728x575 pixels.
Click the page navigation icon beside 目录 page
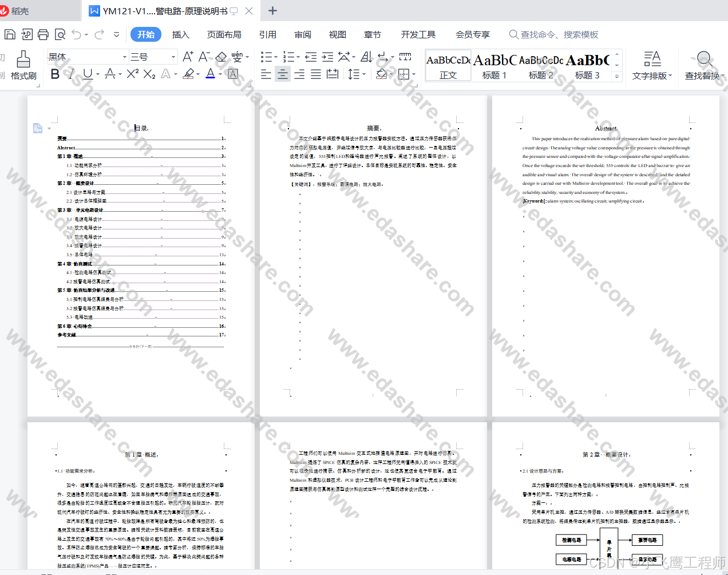click(x=38, y=128)
